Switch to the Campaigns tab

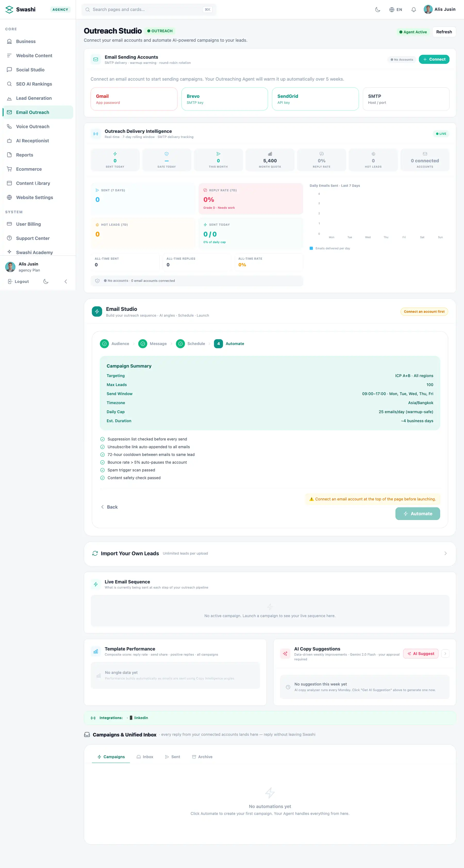click(111, 757)
